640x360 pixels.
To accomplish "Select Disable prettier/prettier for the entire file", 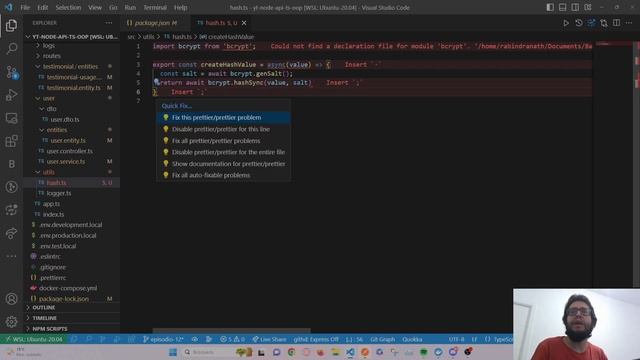I will point(224,152).
